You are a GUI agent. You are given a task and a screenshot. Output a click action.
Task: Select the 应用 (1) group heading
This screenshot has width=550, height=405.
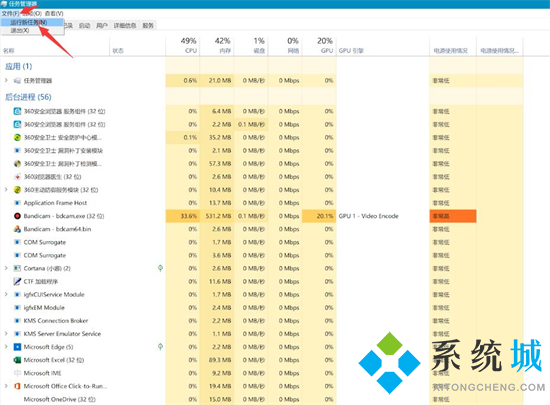coord(18,66)
